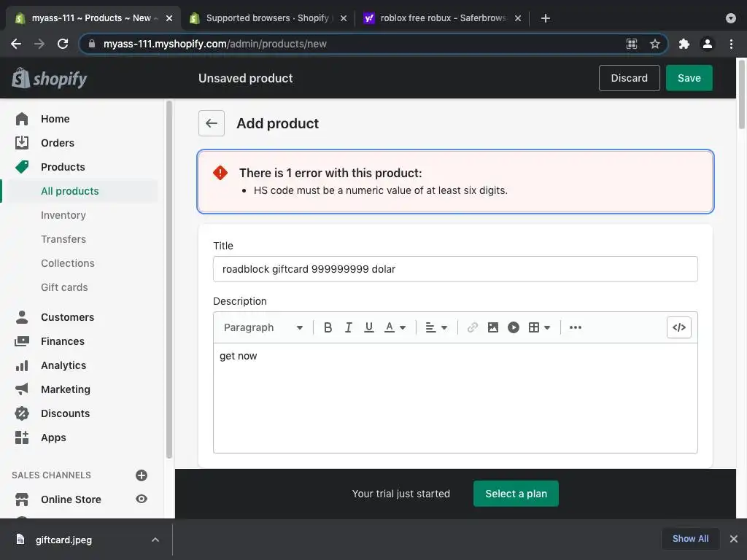This screenshot has width=747, height=560.
Task: Toggle bold formatting in description editor
Action: tap(328, 327)
